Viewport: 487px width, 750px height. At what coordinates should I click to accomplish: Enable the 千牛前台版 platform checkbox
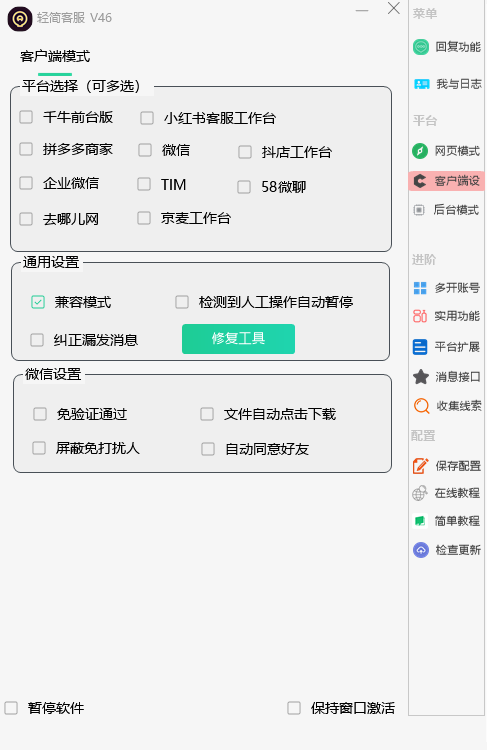[26, 117]
